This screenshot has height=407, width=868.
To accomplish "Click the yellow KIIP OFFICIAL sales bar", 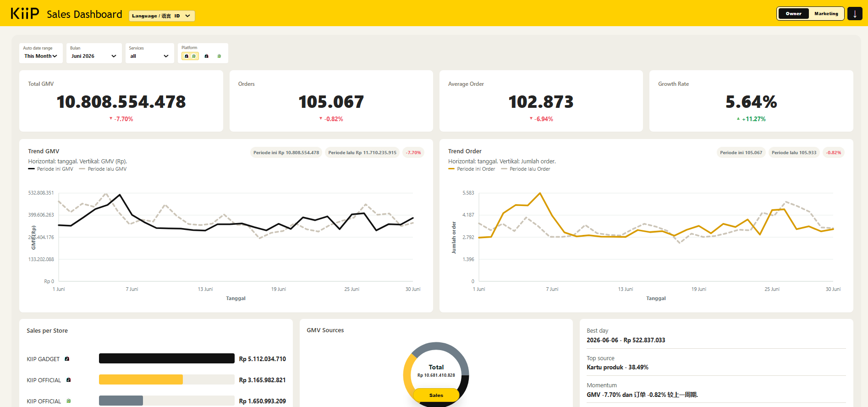I will [x=141, y=379].
